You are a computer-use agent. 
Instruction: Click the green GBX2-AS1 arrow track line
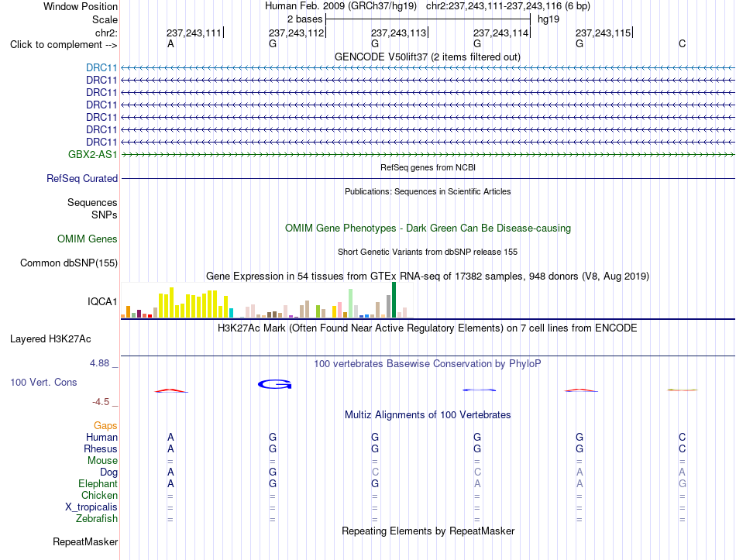[x=428, y=154]
